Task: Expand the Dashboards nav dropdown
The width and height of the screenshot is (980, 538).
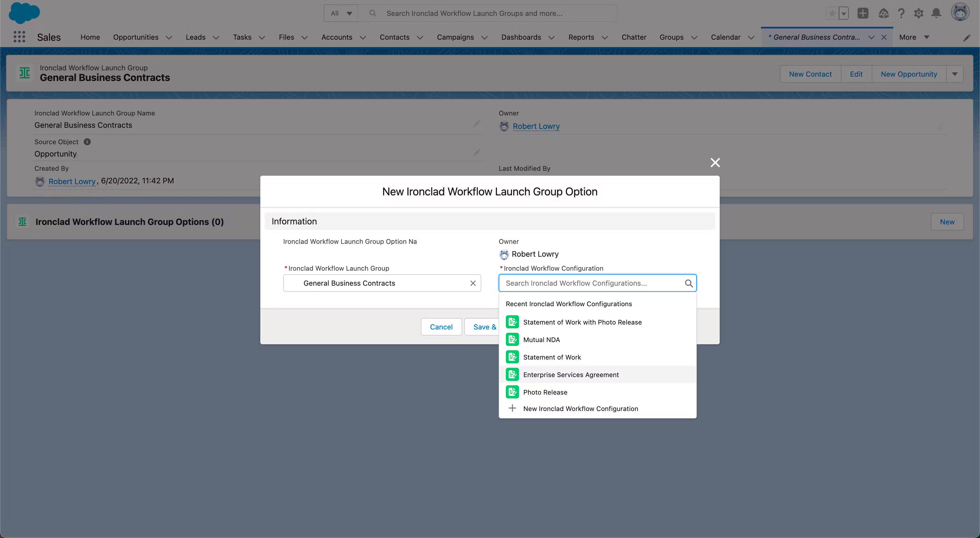Action: (551, 37)
